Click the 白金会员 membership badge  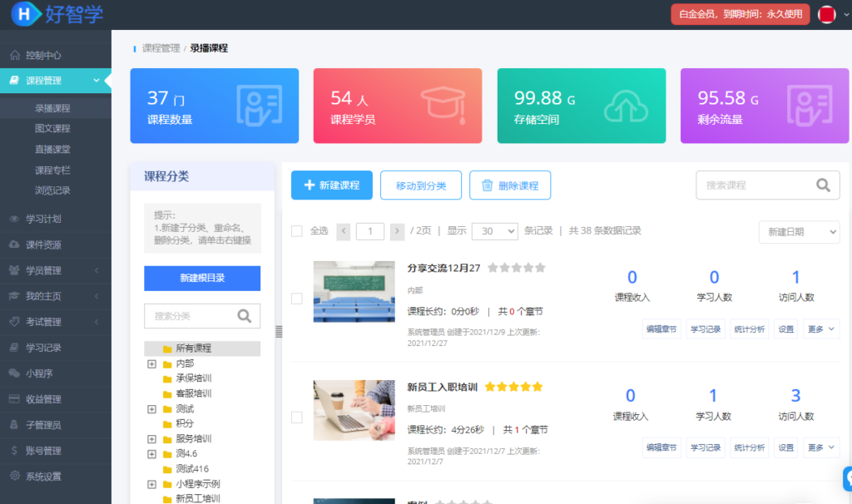[740, 14]
